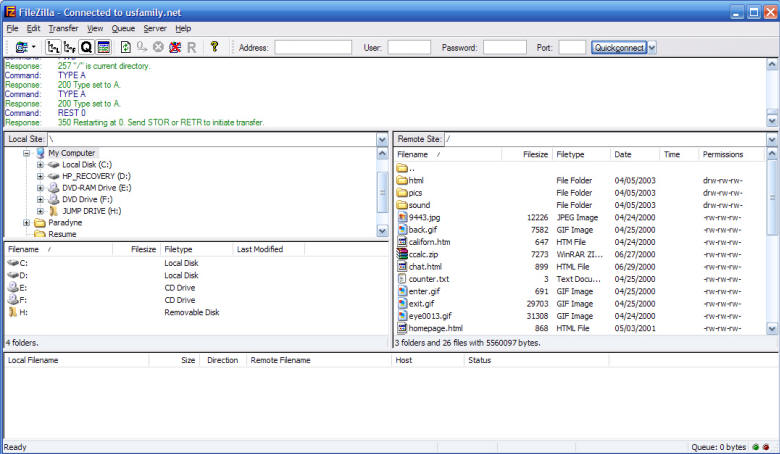Open the File menu
780x454 pixels.
(x=12, y=28)
